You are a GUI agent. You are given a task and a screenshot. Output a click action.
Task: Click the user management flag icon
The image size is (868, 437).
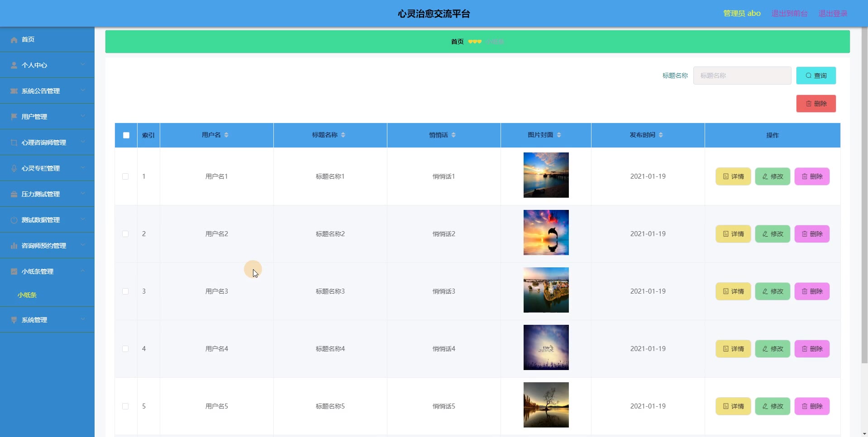(14, 117)
